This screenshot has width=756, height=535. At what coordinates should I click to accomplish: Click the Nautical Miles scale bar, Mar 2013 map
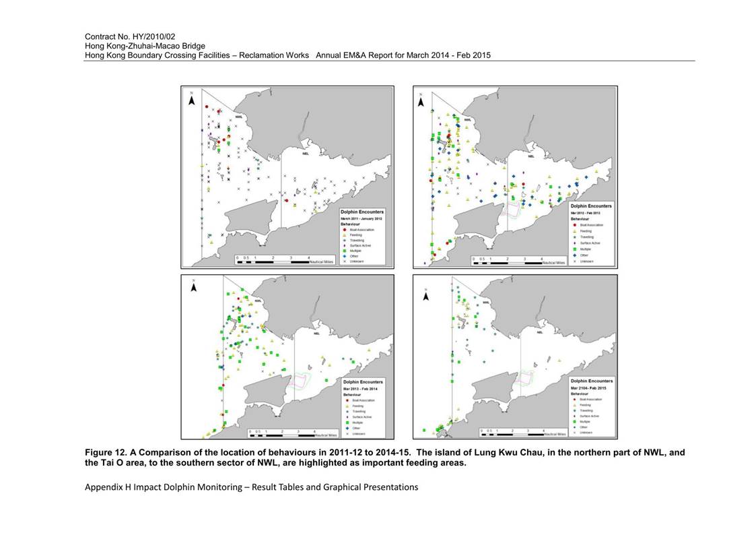pos(293,433)
